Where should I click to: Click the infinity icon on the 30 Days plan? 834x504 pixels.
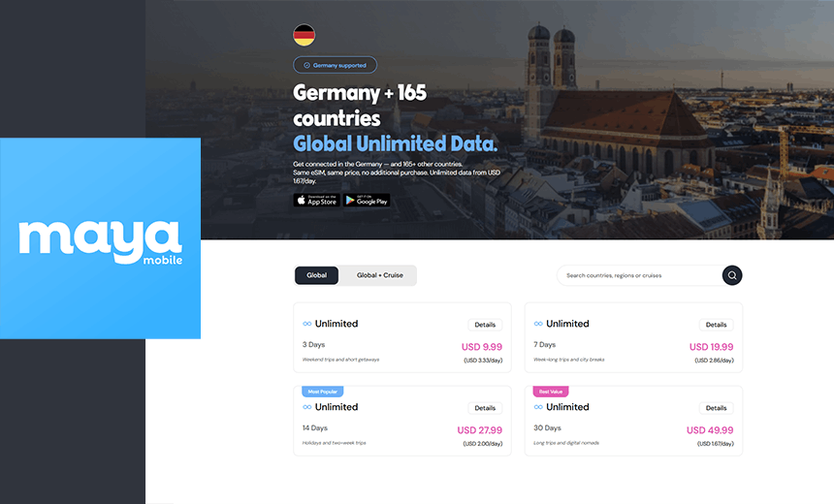[538, 407]
